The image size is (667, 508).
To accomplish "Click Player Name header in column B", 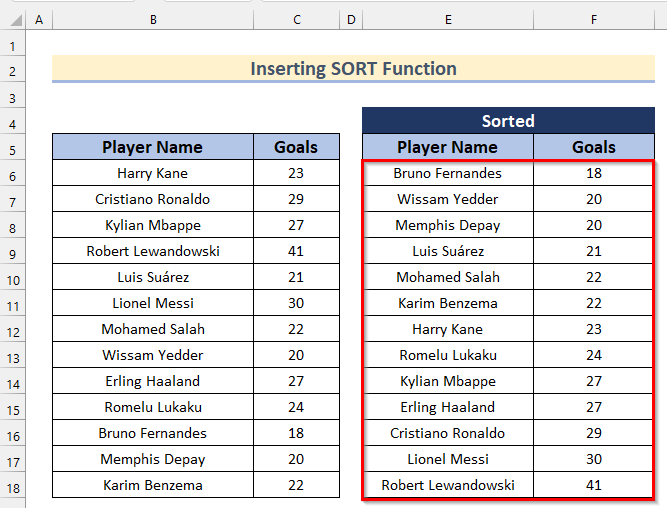I will pyautogui.click(x=152, y=147).
